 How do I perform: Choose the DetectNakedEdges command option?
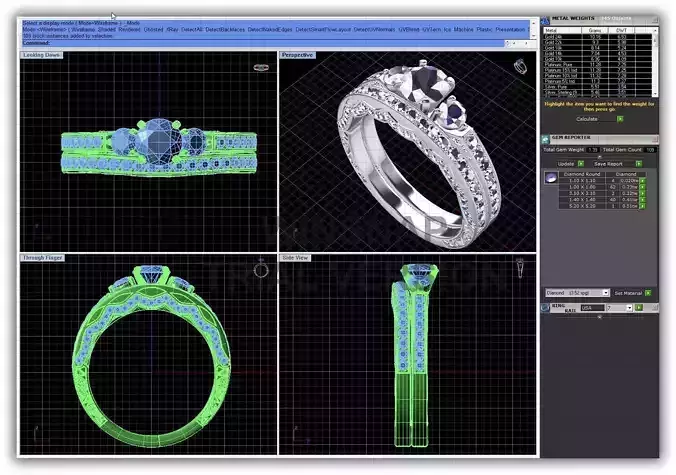[270, 30]
